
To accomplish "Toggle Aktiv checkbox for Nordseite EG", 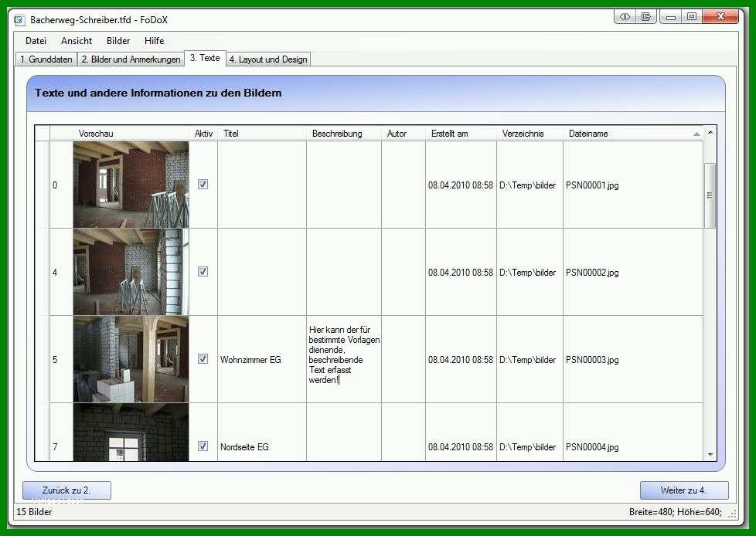I will (x=203, y=446).
